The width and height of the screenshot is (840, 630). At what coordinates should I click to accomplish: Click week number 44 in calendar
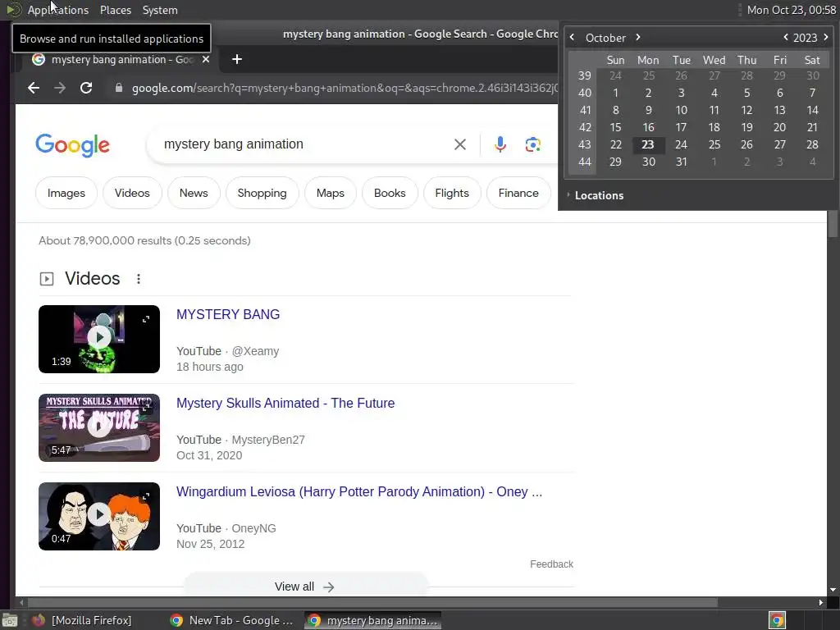coord(584,162)
